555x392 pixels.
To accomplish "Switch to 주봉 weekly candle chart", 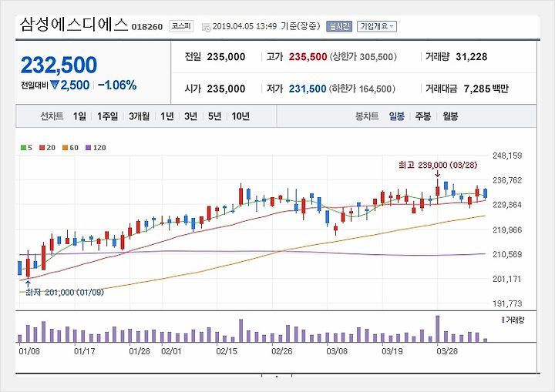I will click(423, 116).
